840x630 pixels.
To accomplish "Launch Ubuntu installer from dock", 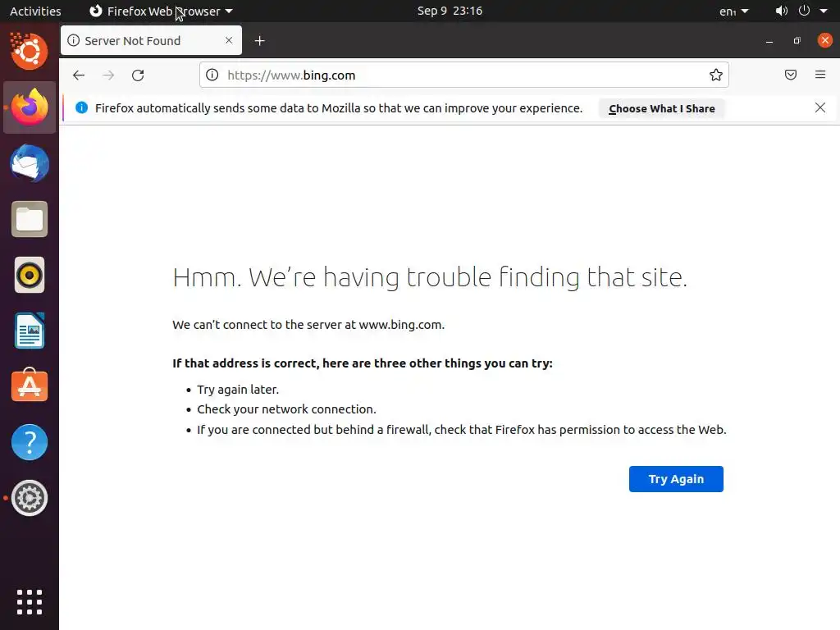I will coord(29,51).
